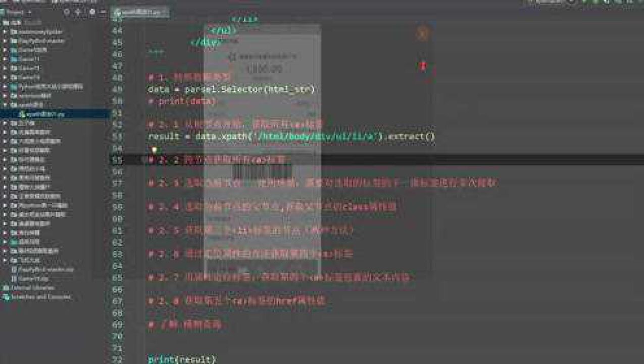Expand all Project tree nodes icon

pyautogui.click(x=78, y=12)
